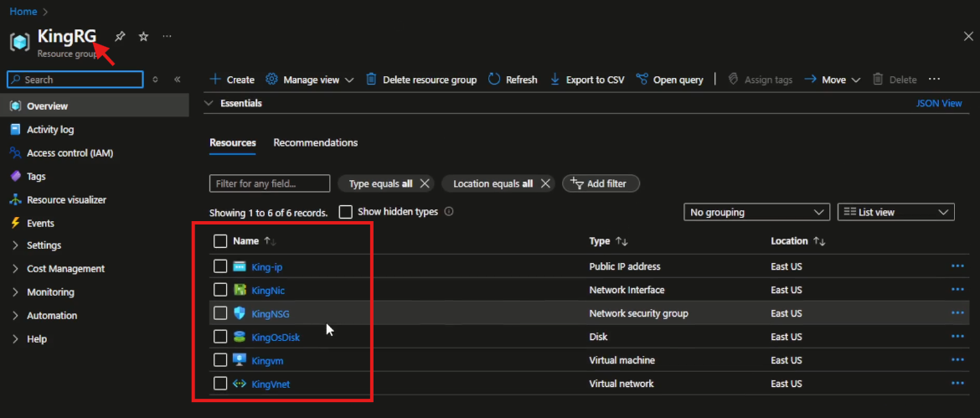The height and width of the screenshot is (418, 980).
Task: Click the sidebar Search field
Action: tap(75, 80)
